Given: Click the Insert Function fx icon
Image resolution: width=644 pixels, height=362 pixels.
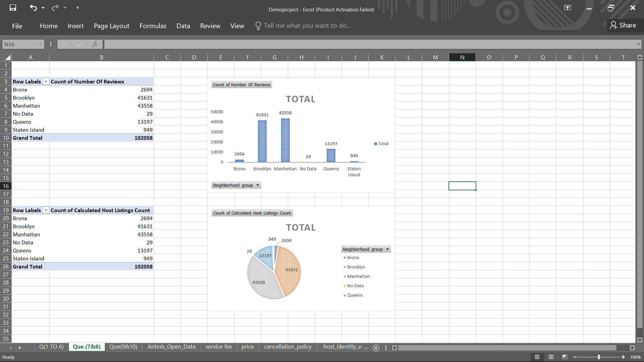Looking at the screenshot, I should 95,44.
